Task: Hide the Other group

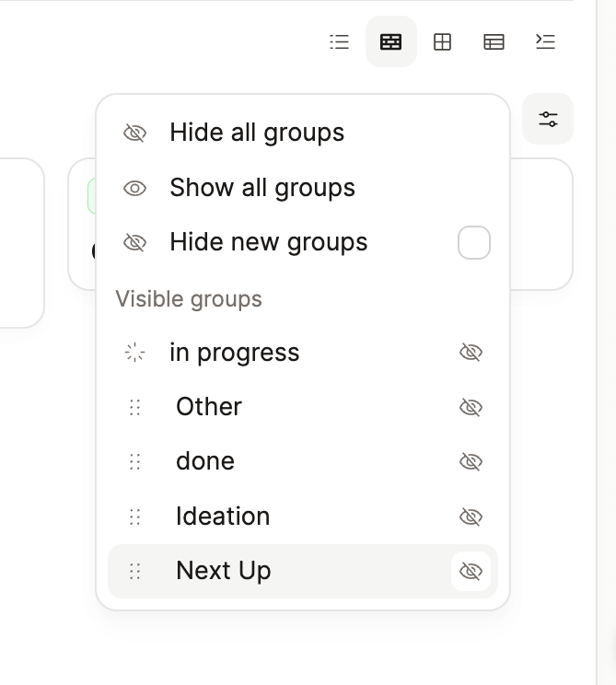Action: (471, 407)
